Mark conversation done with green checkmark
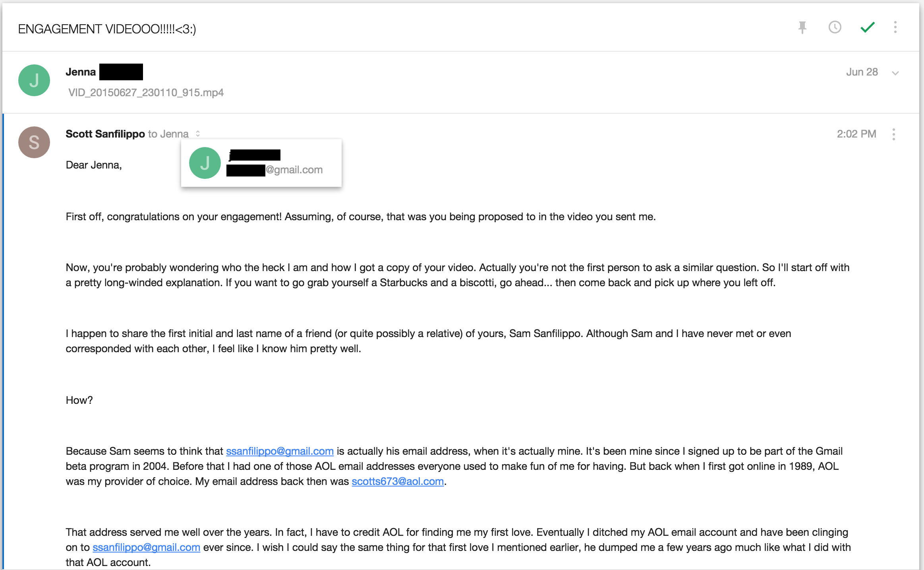Image resolution: width=924 pixels, height=570 pixels. [868, 27]
